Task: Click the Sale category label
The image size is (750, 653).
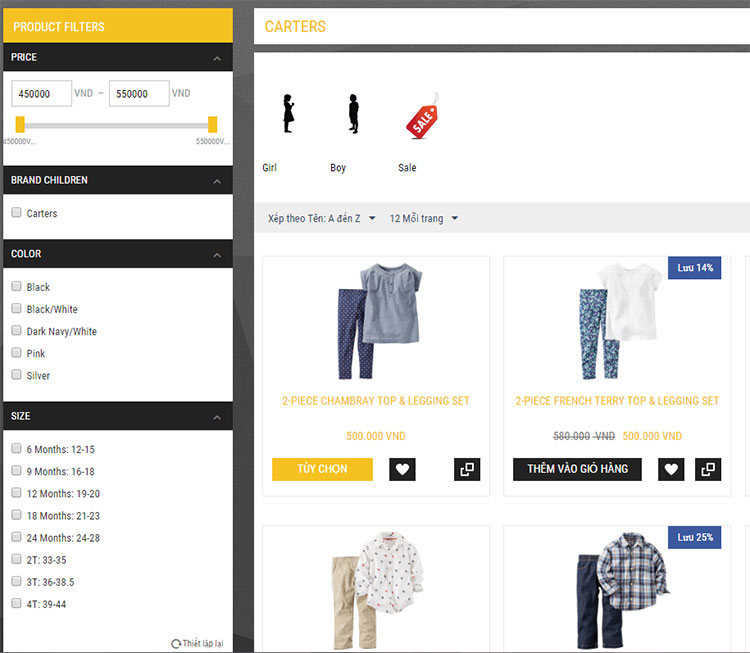Action: 407,168
